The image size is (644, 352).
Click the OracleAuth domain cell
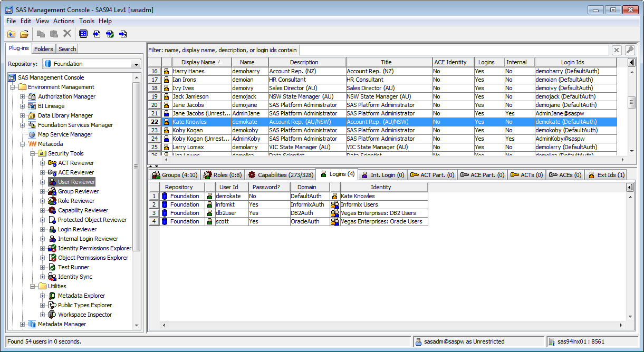309,221
